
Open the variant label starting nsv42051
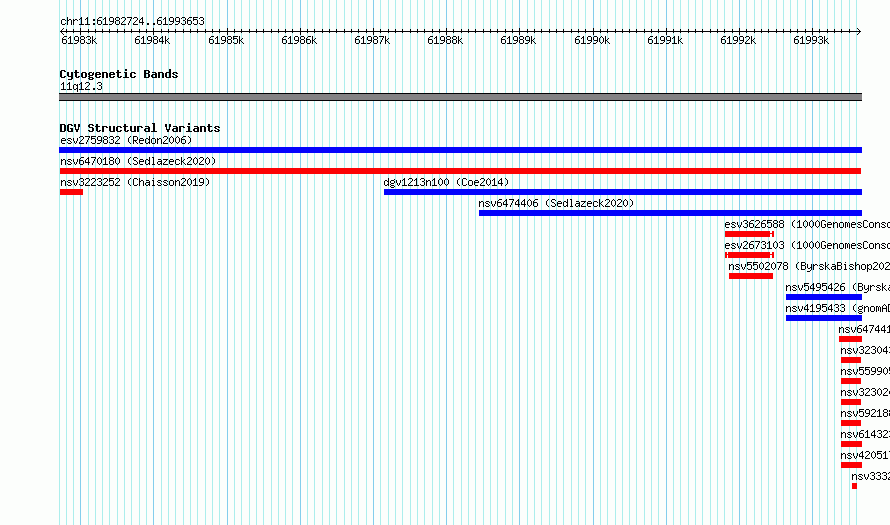[865, 455]
